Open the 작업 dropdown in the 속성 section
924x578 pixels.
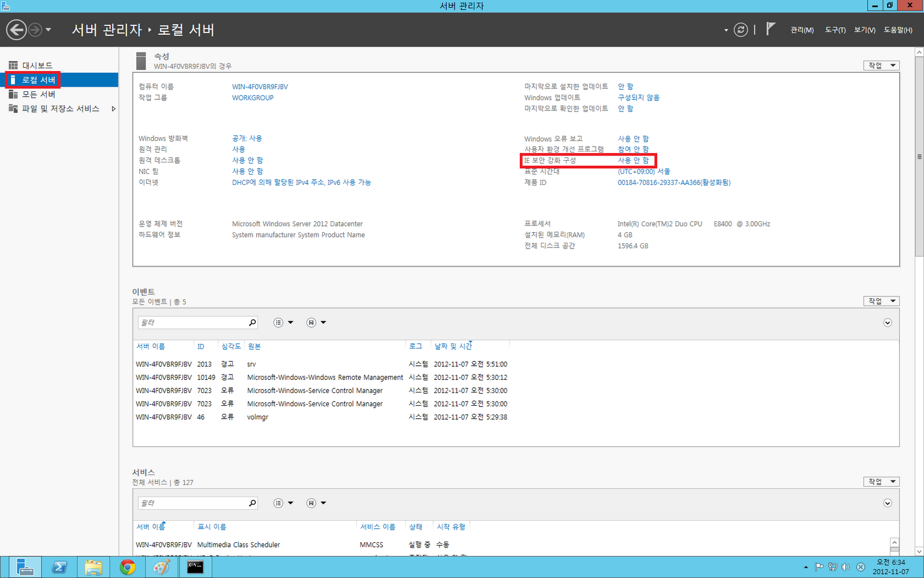click(881, 65)
